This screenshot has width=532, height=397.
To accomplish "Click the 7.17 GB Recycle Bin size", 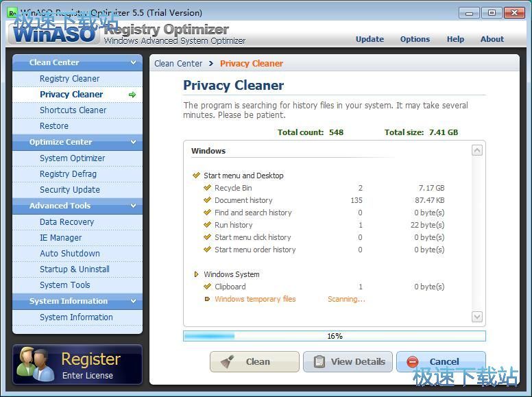I will coord(431,188).
